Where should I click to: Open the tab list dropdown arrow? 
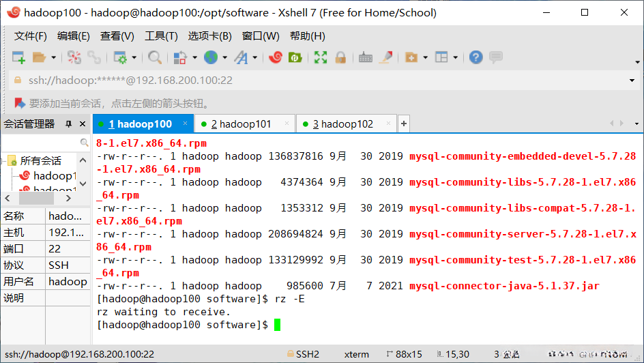pos(636,124)
